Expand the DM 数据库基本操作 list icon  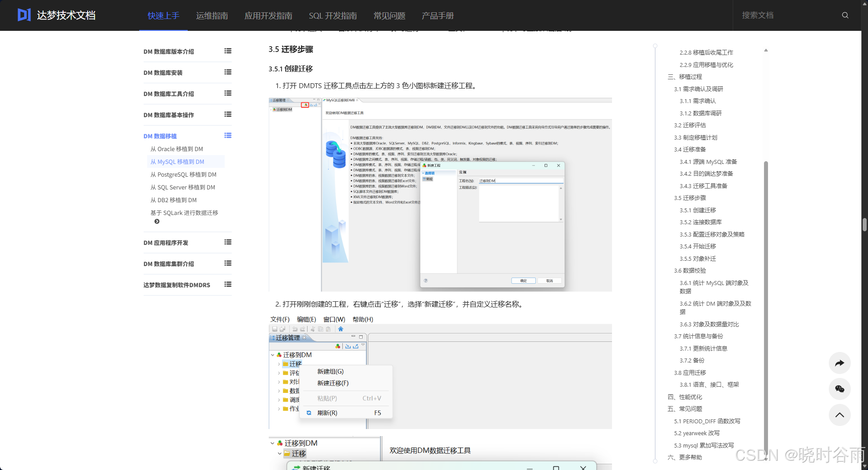228,115
